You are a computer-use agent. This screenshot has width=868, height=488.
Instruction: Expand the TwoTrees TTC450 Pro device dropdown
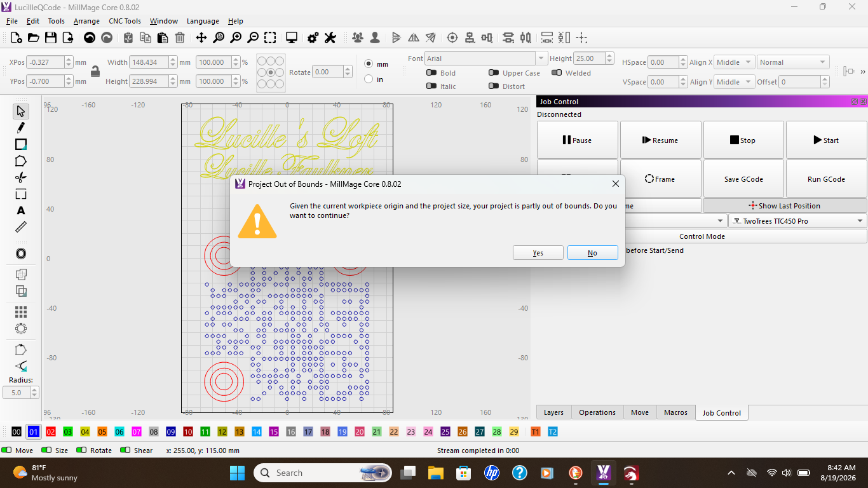797,221
